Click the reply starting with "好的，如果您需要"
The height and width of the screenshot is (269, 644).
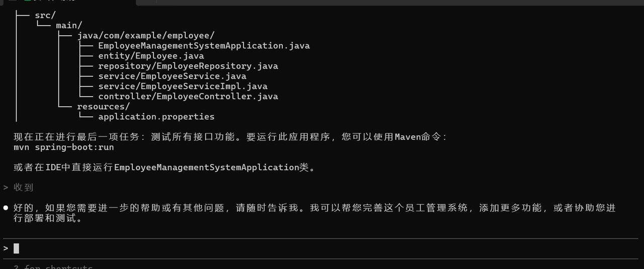pos(314,213)
